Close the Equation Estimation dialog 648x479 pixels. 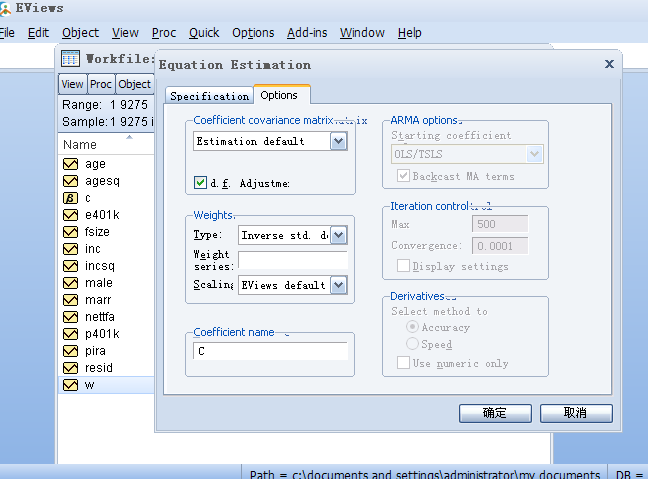609,64
